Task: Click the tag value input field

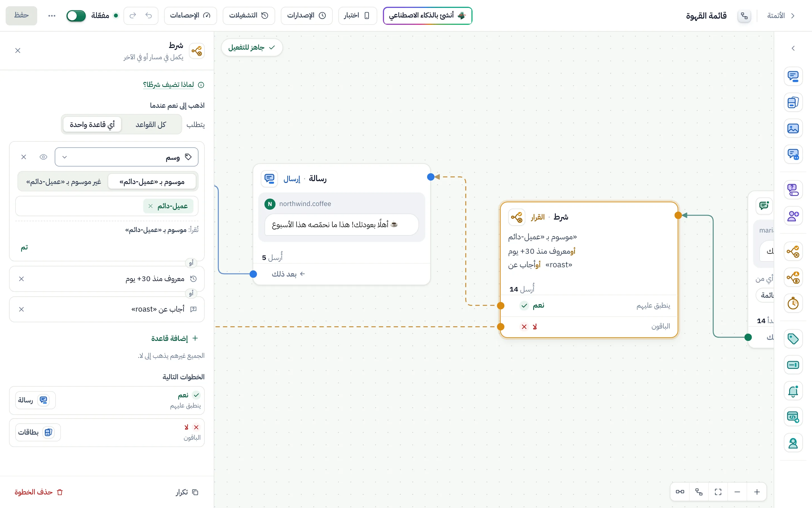Action: (107, 206)
